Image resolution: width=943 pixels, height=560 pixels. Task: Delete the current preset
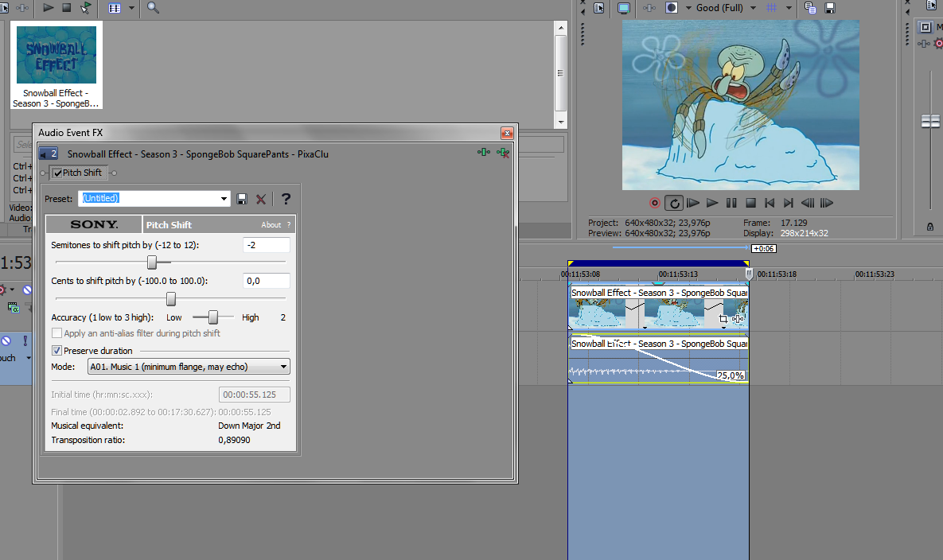click(x=261, y=199)
